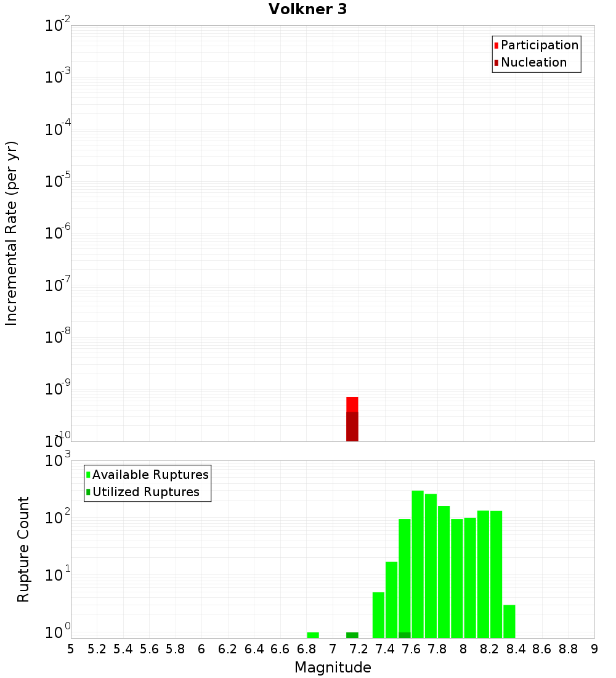Click the Available Ruptures green legend swatch

88,475
